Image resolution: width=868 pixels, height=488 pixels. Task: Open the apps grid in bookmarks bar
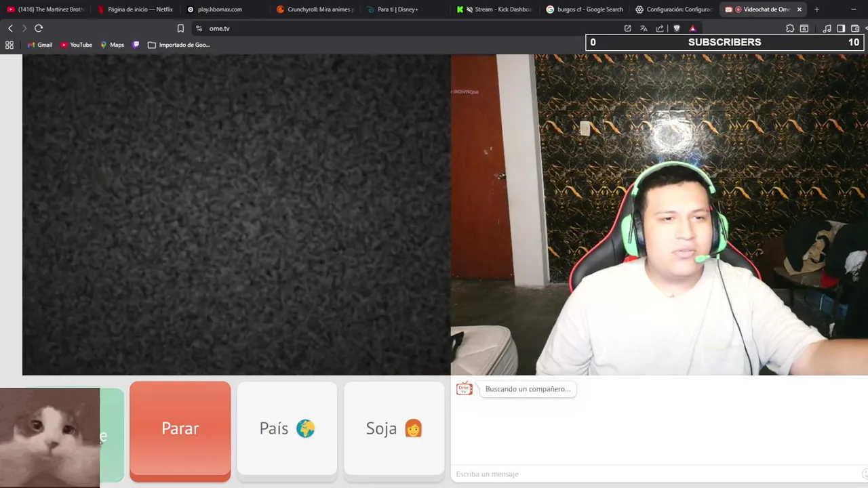tap(9, 45)
